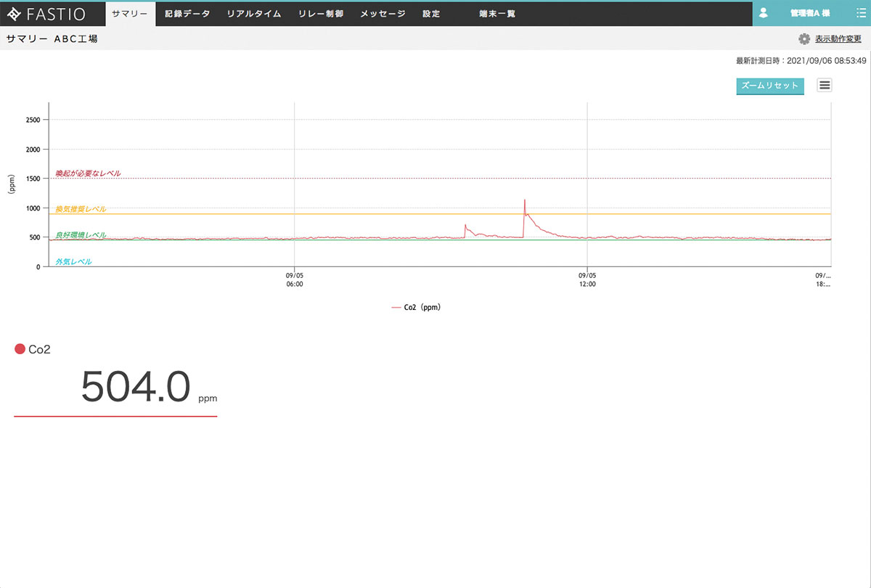This screenshot has width=871, height=588.
Task: Click the 2500 y-axis value
Action: [x=32, y=120]
